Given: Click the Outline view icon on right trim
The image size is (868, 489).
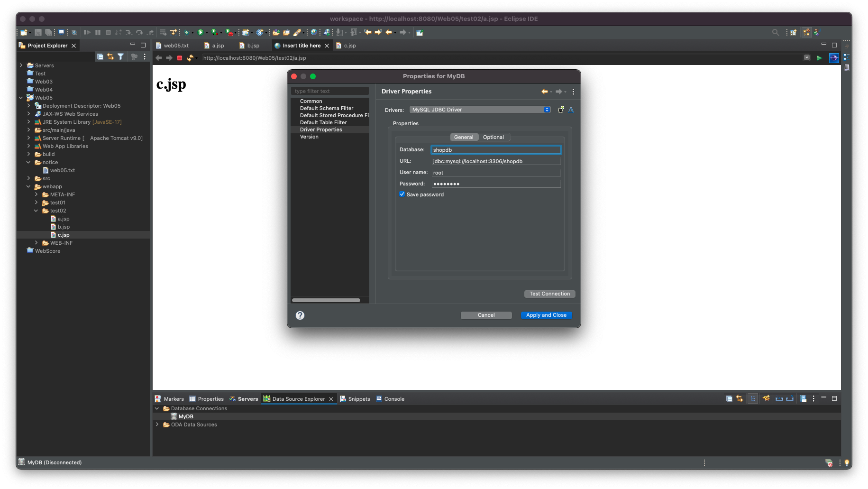Looking at the screenshot, I should [847, 57].
